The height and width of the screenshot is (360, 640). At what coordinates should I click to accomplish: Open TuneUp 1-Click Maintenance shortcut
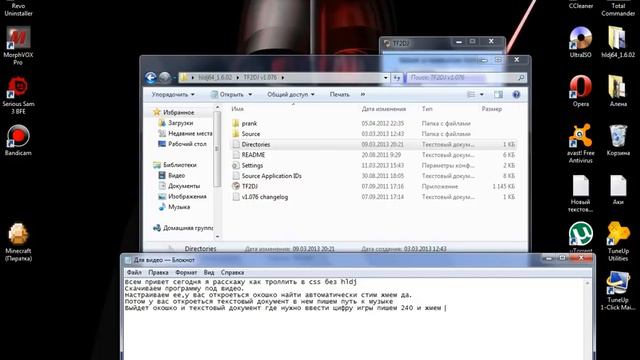618,291
